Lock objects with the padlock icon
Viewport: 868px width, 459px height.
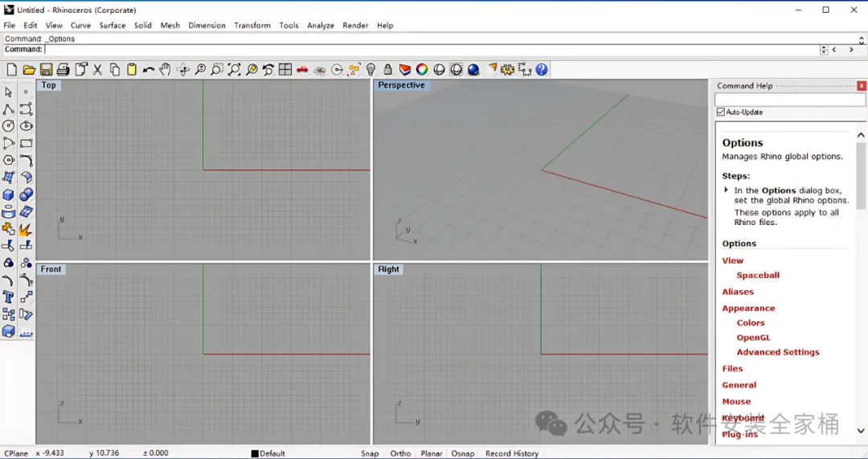point(388,69)
